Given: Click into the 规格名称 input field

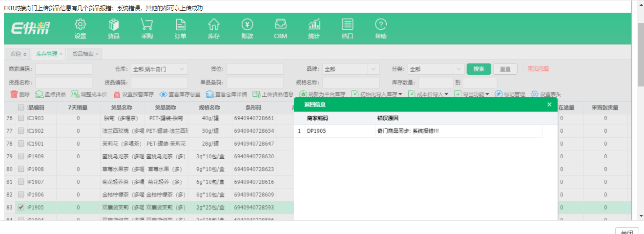Looking at the screenshot, I should (x=351, y=83).
